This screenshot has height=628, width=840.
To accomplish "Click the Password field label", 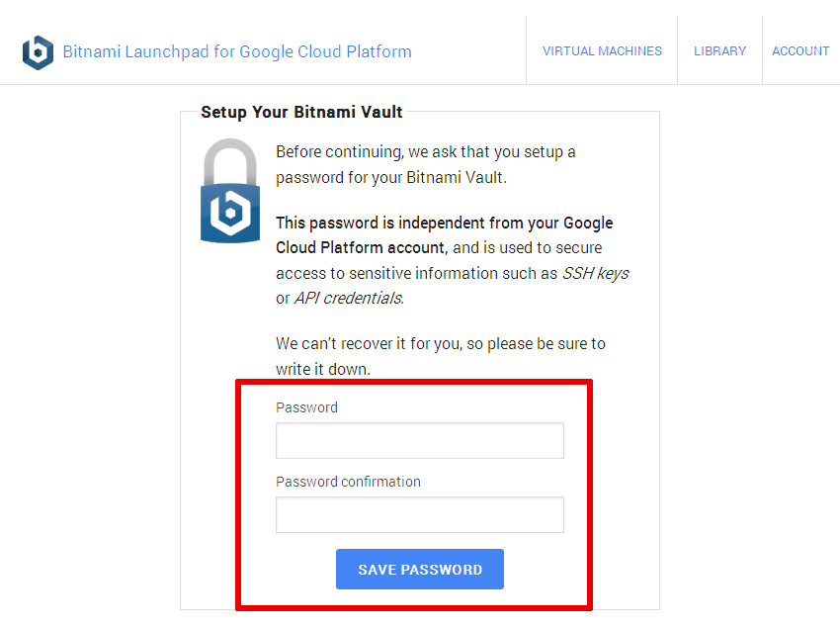I will tap(306, 407).
